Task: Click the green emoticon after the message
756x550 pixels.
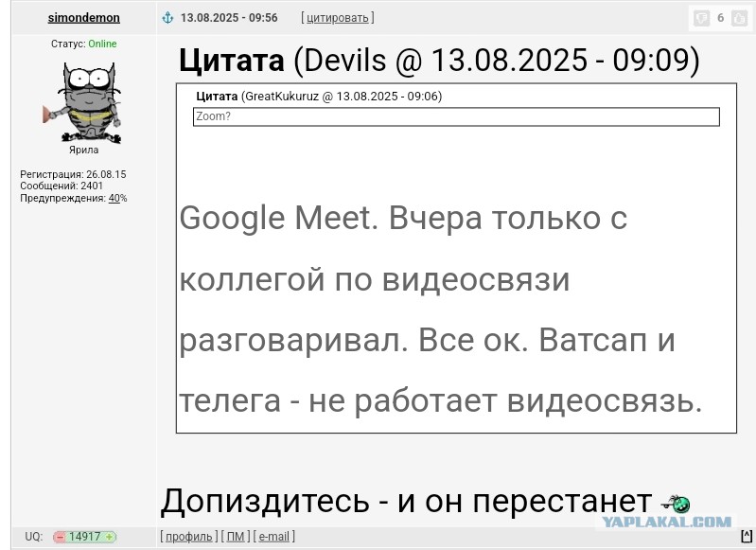Action: (x=676, y=504)
